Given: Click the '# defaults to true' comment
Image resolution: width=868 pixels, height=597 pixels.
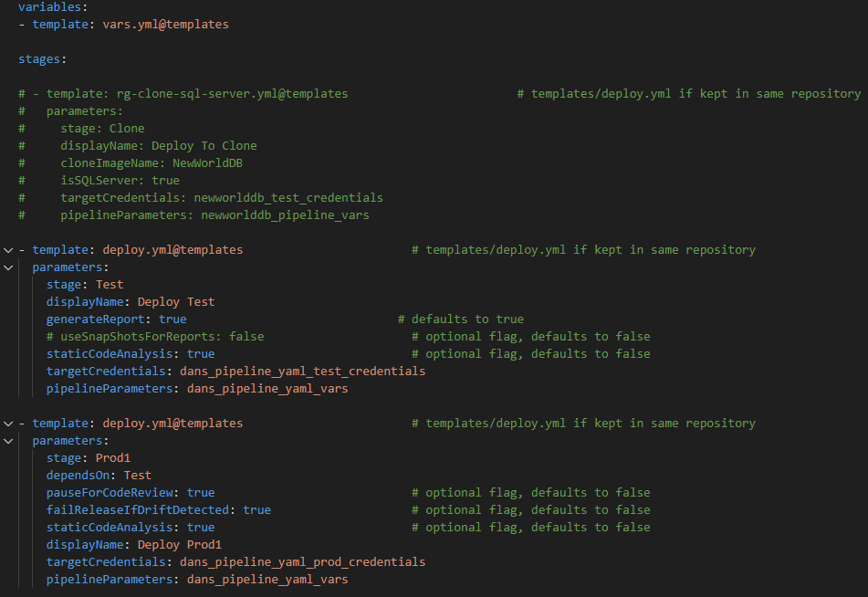Looking at the screenshot, I should coord(461,319).
